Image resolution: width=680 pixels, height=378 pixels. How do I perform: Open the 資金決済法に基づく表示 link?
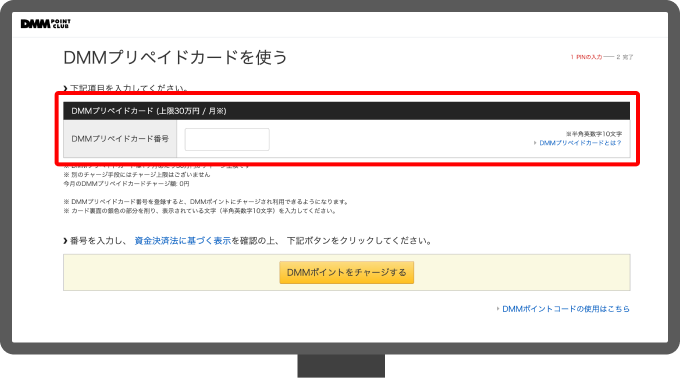tap(183, 241)
